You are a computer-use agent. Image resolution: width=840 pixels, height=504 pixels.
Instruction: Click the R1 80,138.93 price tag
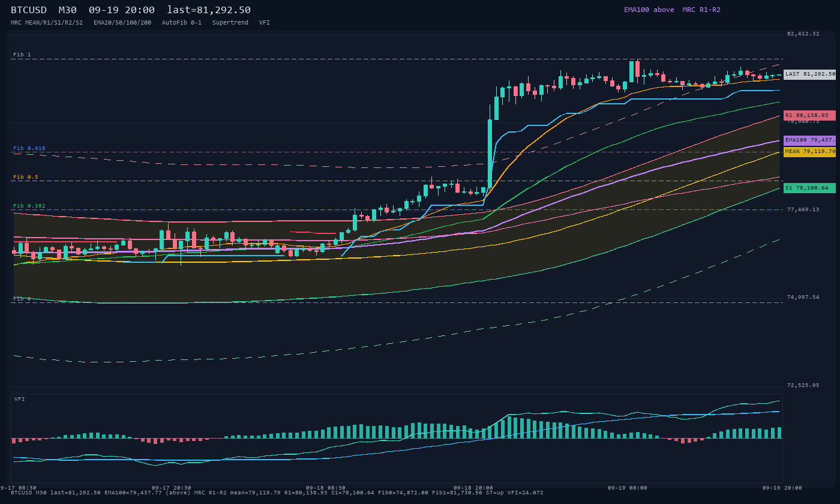(809, 115)
